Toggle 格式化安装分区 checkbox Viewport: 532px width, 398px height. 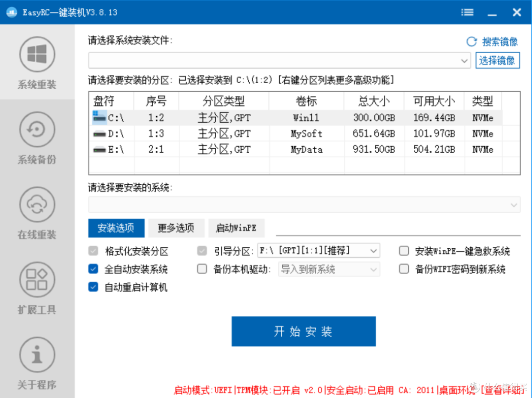point(93,251)
